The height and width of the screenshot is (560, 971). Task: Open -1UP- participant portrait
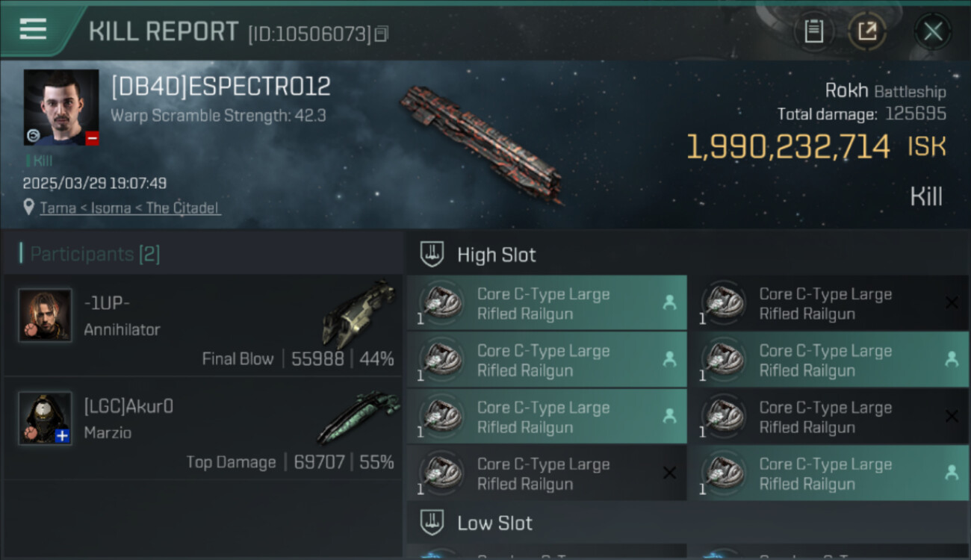click(45, 315)
